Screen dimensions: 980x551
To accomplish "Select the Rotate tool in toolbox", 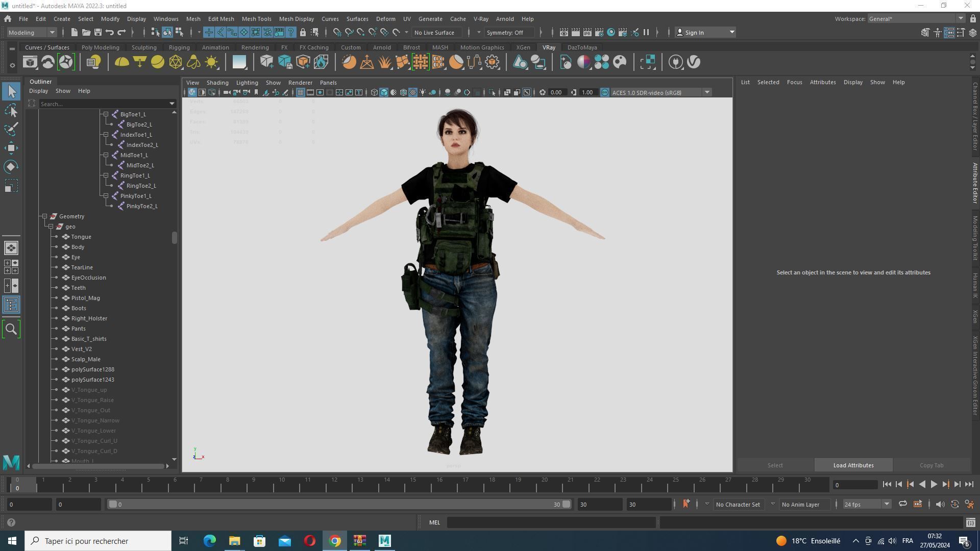I will click(x=11, y=167).
